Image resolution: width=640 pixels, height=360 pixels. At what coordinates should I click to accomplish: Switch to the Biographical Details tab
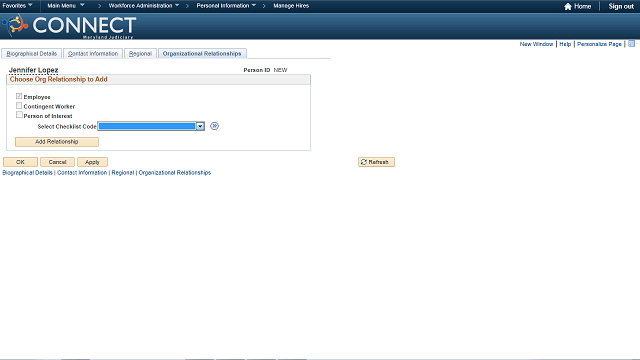tap(31, 53)
